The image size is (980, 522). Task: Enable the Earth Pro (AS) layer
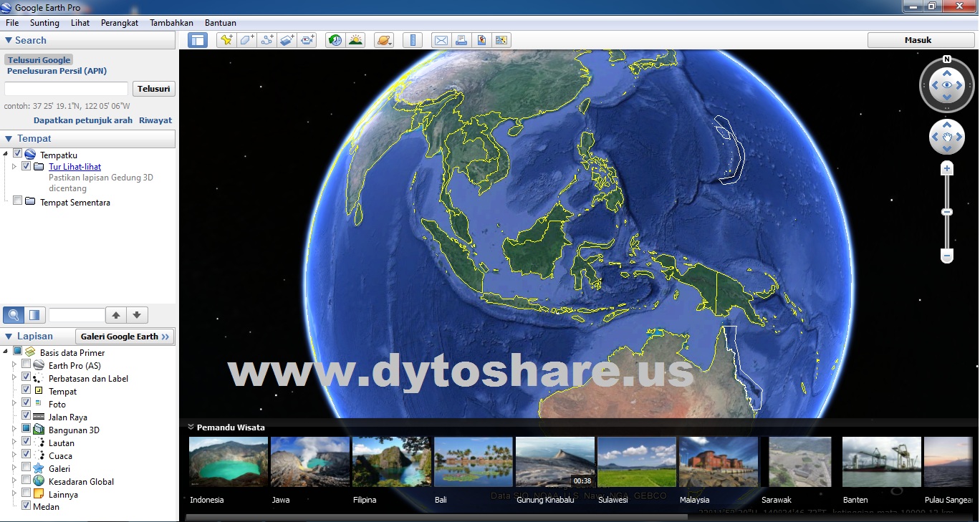[26, 364]
